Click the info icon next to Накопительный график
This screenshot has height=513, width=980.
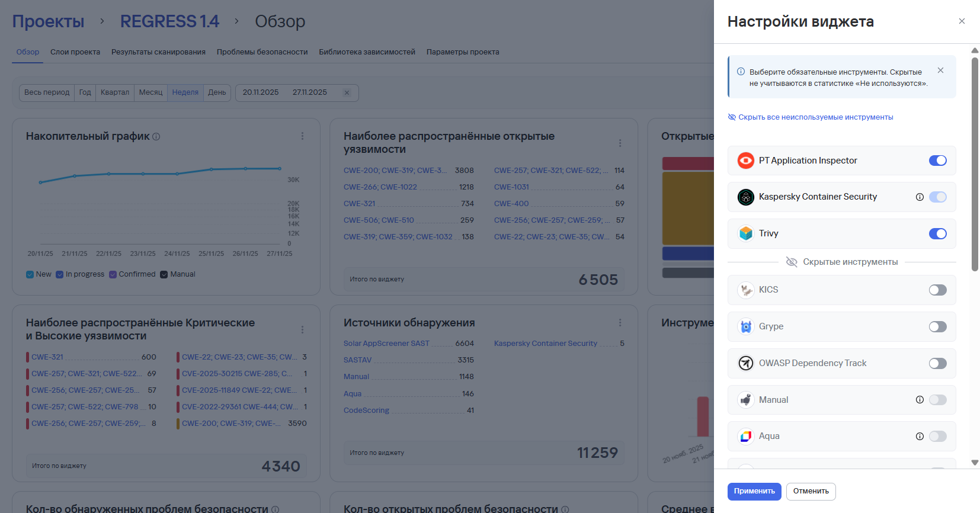point(156,136)
